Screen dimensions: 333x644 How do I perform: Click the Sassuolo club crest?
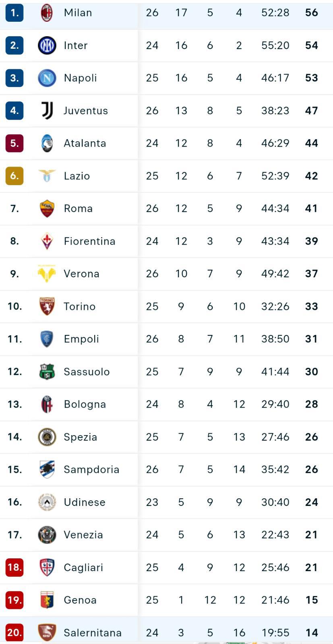click(x=47, y=372)
